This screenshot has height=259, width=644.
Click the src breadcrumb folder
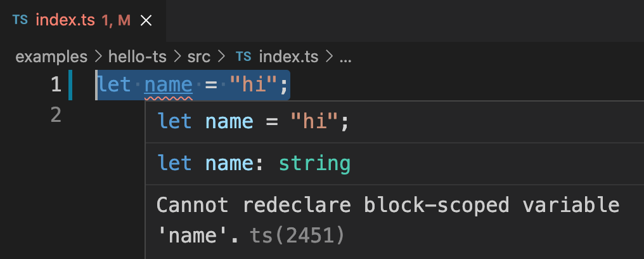pyautogui.click(x=200, y=56)
